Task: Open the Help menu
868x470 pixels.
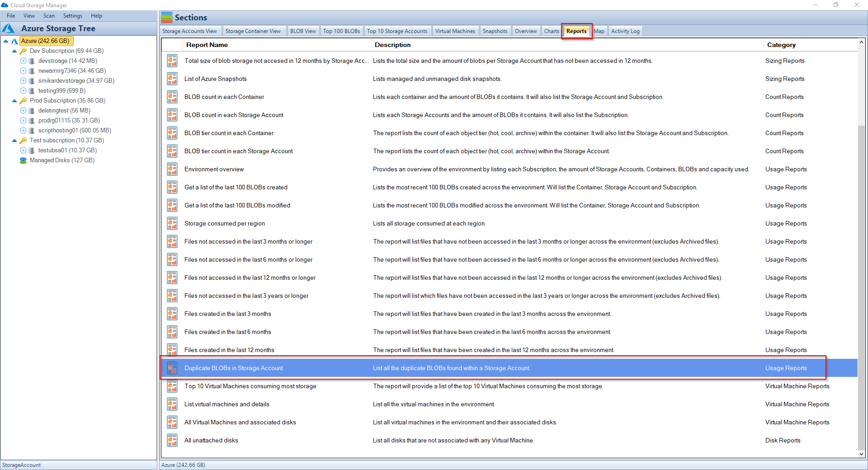Action: click(x=96, y=16)
